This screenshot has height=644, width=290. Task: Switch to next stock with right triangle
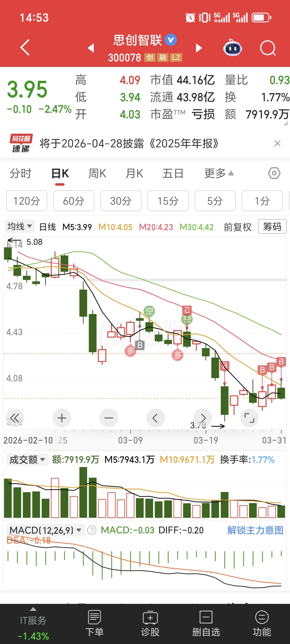[199, 48]
